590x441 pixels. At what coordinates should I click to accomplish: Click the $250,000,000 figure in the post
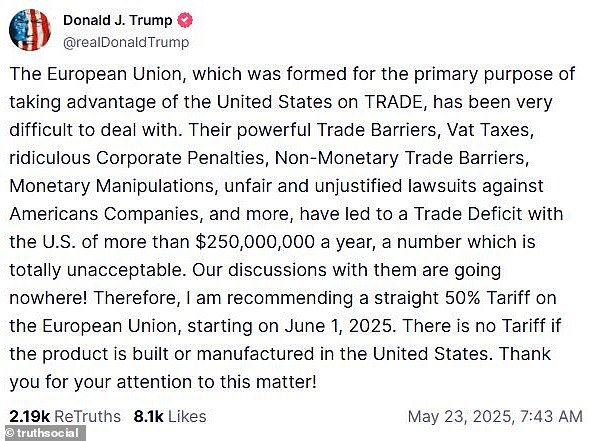pyautogui.click(x=255, y=242)
